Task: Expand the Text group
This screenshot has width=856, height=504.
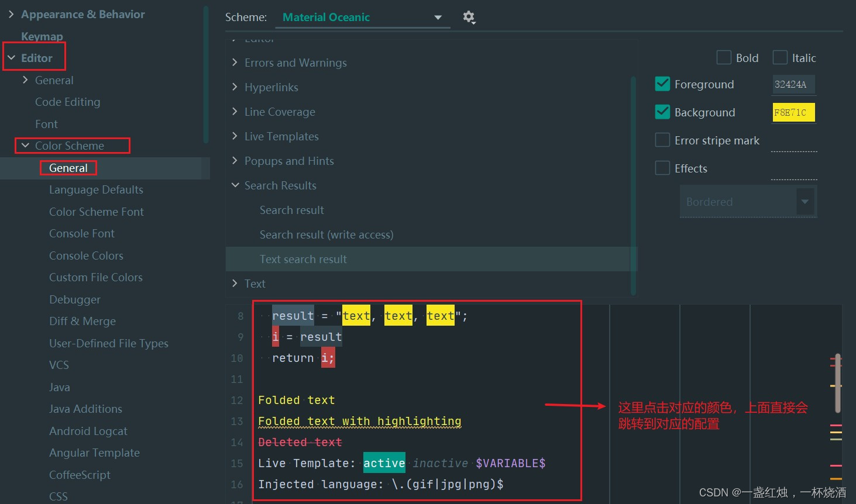Action: point(235,284)
